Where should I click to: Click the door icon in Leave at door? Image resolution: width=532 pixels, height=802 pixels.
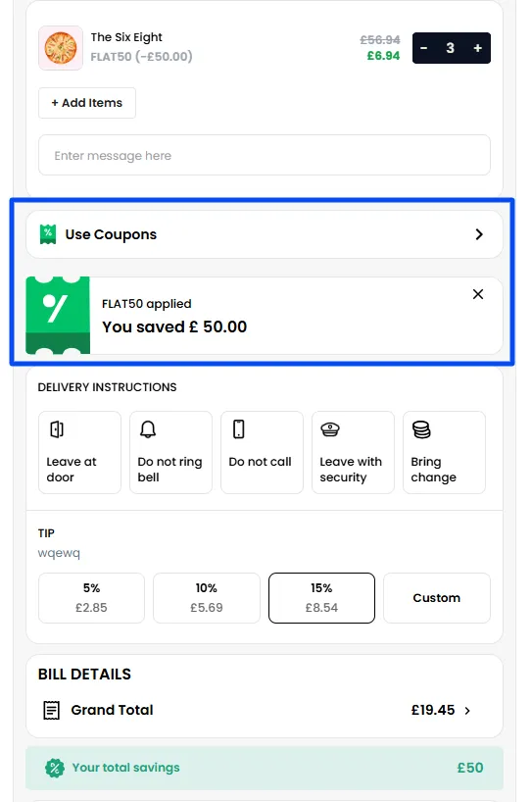click(x=57, y=429)
